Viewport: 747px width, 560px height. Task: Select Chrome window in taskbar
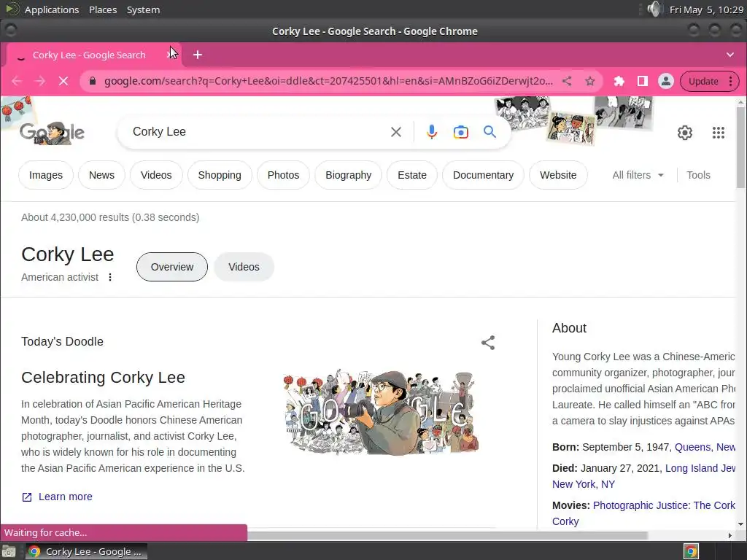pyautogui.click(x=86, y=551)
